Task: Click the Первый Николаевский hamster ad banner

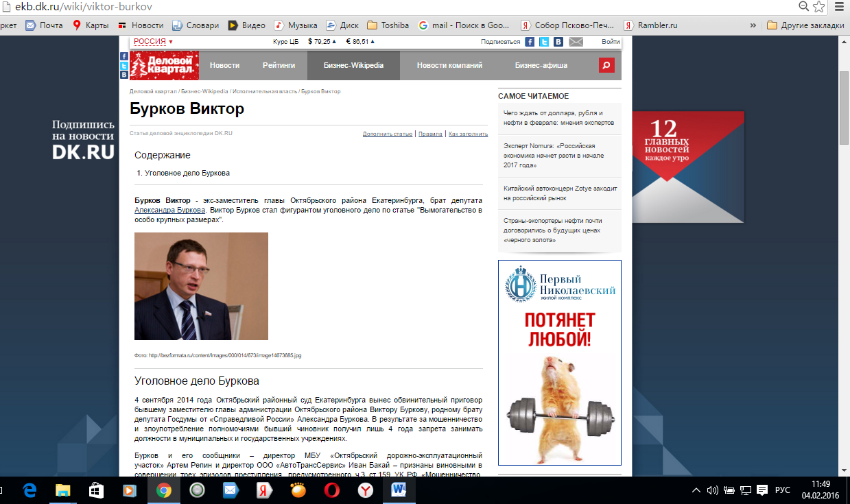Action: click(560, 363)
